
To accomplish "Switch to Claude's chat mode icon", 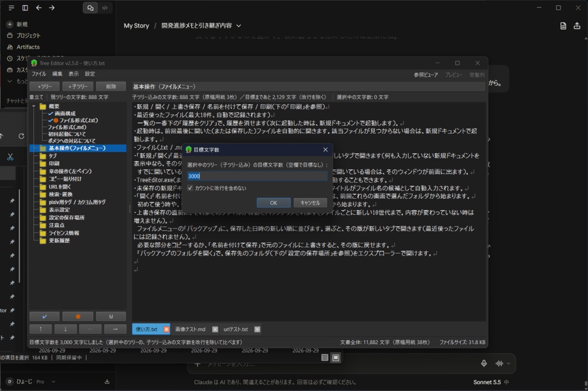I will (90, 7).
